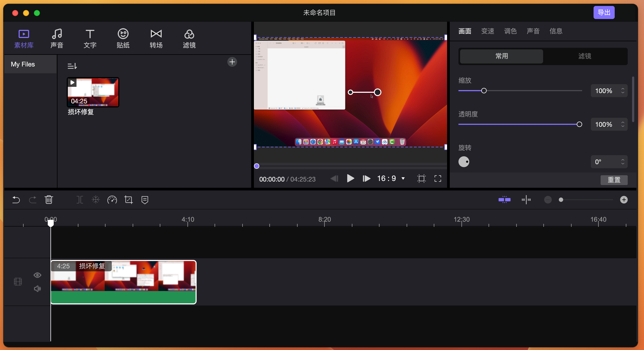Viewport: 644px width, 350px height.
Task: Open the Transitions (转场) panel
Action: pos(156,39)
